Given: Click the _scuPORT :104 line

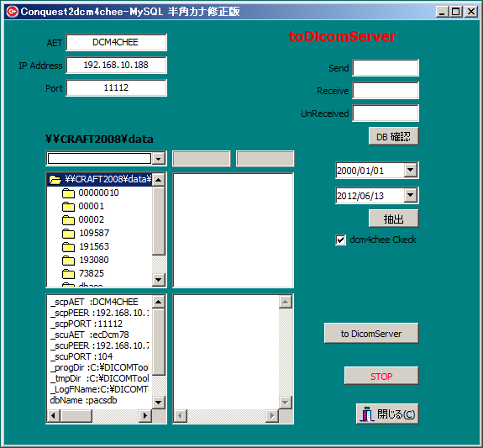Looking at the screenshot, I should pos(81,356).
